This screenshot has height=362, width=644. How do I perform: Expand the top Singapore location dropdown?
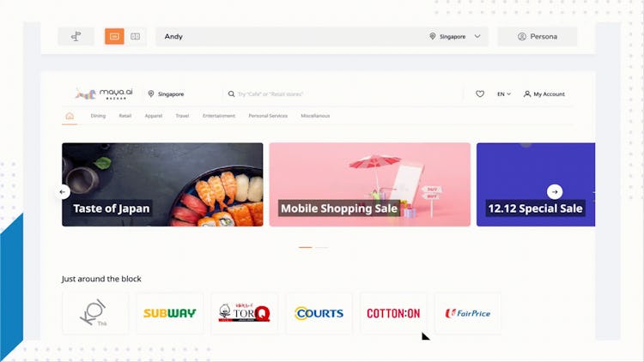(x=454, y=37)
